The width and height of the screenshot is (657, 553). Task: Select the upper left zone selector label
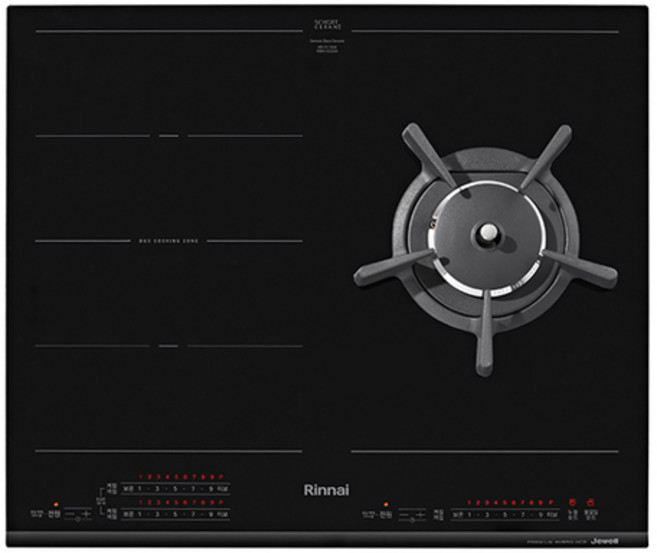pyautogui.click(x=110, y=488)
